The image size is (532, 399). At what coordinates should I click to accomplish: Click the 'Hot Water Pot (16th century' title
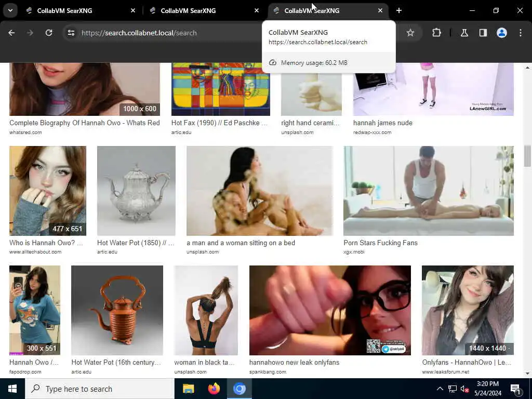click(116, 362)
